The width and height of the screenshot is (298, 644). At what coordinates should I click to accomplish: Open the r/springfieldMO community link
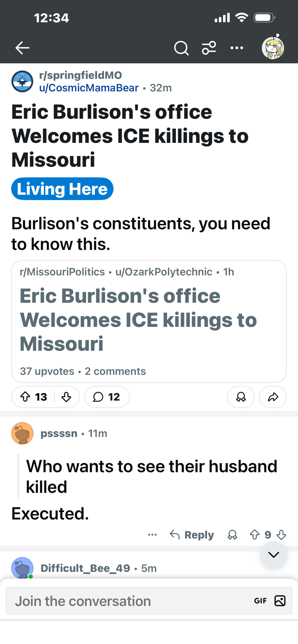[x=80, y=75]
